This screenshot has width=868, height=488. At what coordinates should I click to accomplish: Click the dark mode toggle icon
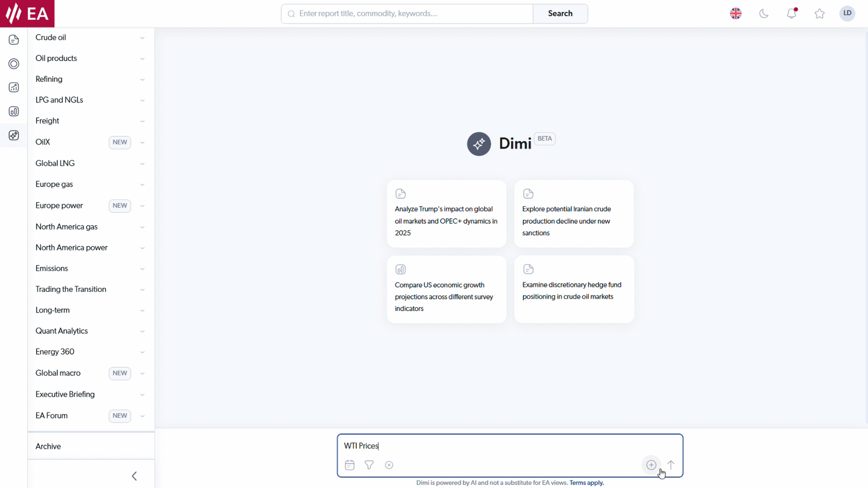pos(763,13)
